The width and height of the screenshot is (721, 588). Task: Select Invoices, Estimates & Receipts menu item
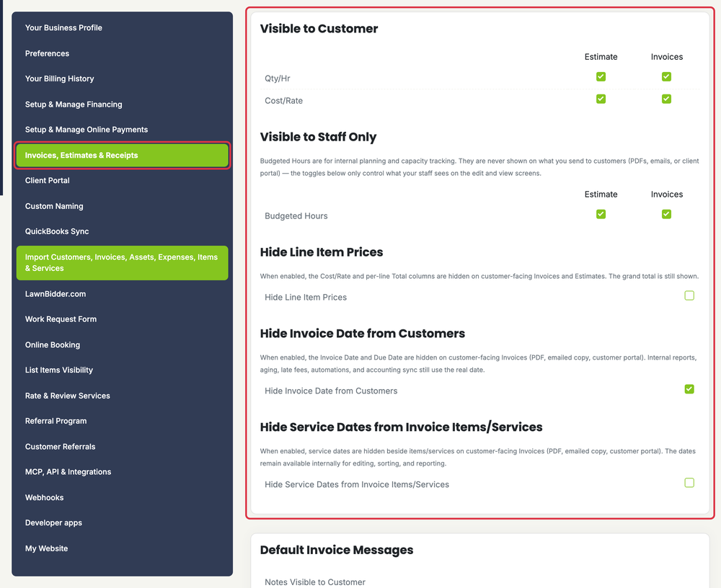[x=122, y=156]
